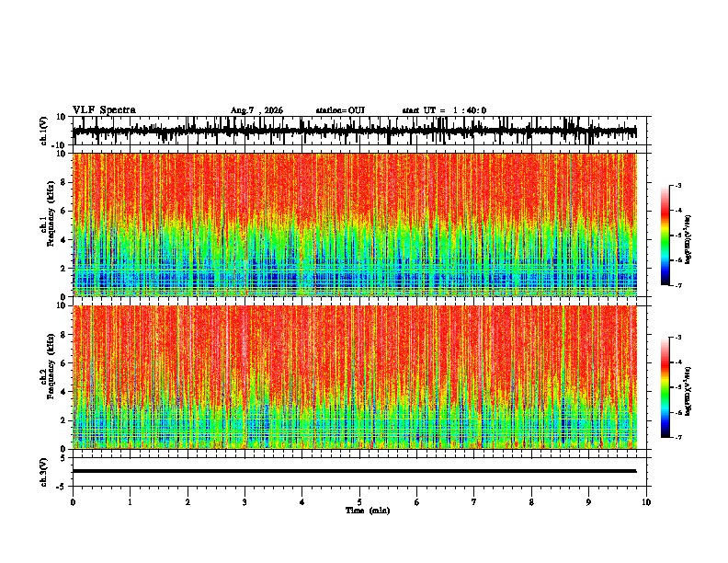Click the '4' kHz tick on ch.1 spectrogram axis
728x563 pixels.
tap(64, 240)
